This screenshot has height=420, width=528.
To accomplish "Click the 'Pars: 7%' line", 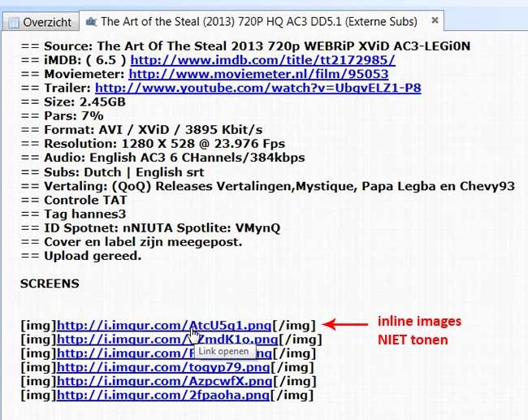I will point(62,116).
